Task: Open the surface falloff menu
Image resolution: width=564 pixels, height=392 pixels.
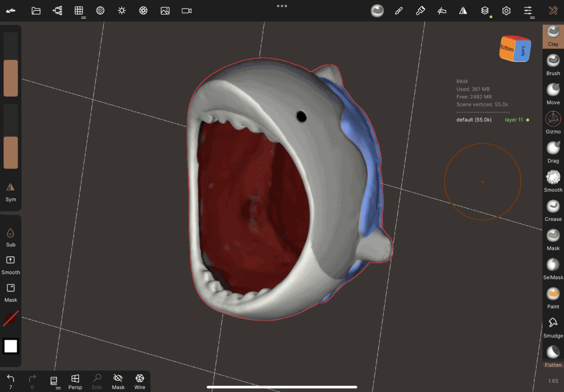Action: pyautogui.click(x=442, y=10)
